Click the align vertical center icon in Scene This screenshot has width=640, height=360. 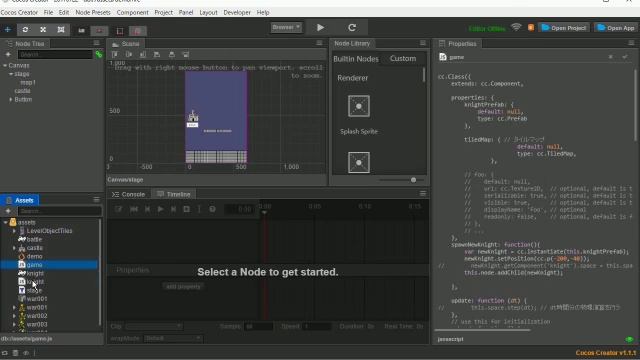(129, 54)
